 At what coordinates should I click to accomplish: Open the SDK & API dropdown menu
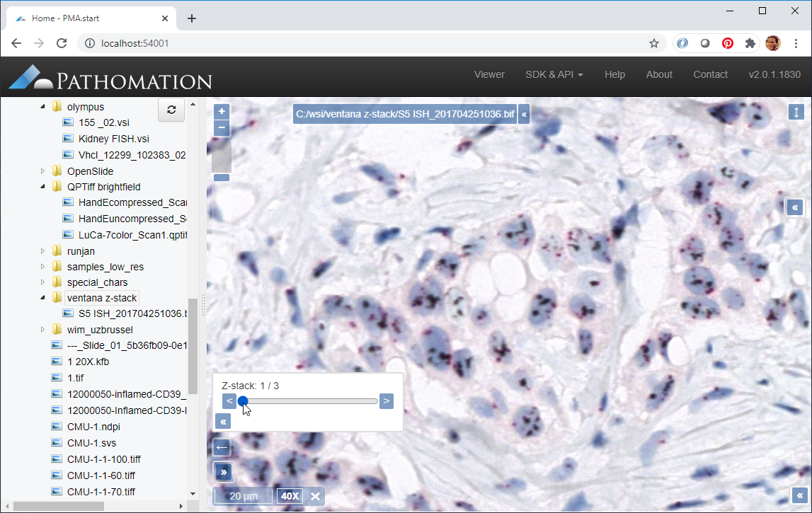(554, 74)
